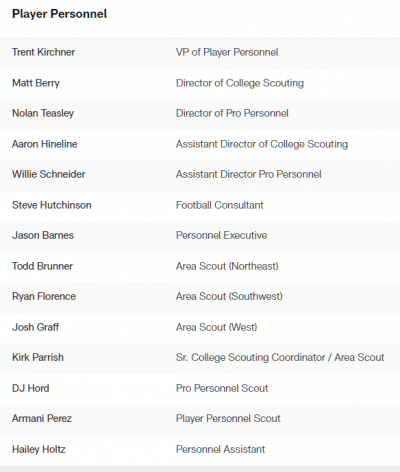Select the Football Consultant title

tap(219, 205)
